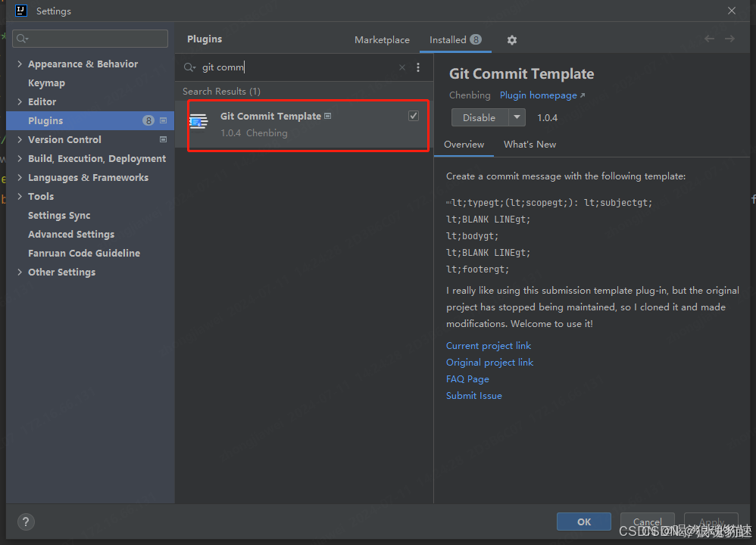Click the Git Commit Template details title
Screen dimensions: 756x545
521,73
